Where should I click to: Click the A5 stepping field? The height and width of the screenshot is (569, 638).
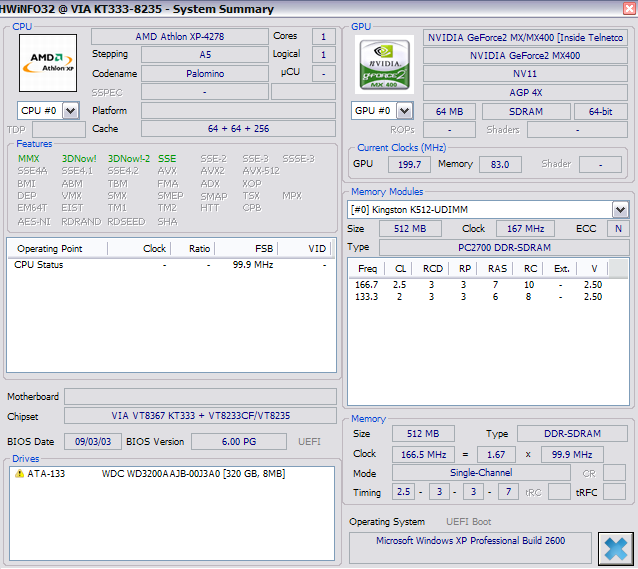[x=205, y=55]
